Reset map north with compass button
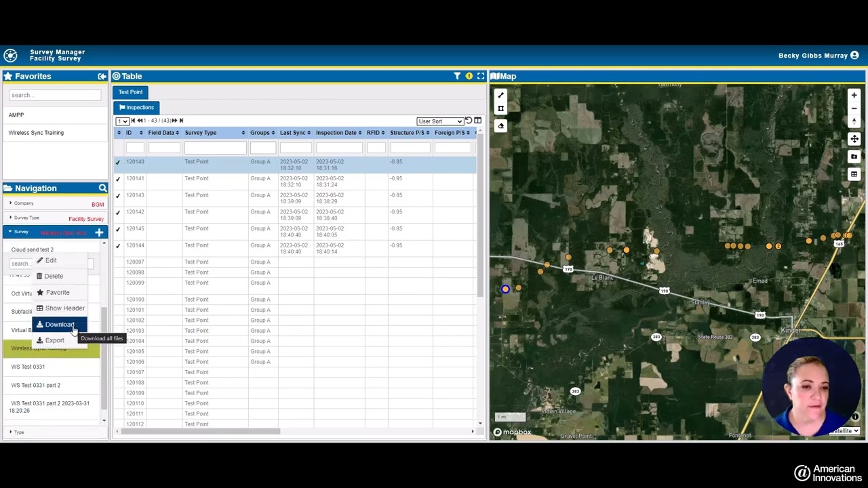Image resolution: width=868 pixels, height=488 pixels. [854, 121]
